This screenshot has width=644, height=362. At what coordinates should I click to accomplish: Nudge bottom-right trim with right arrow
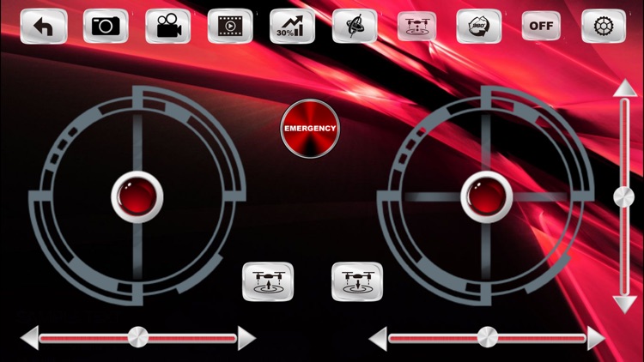click(596, 338)
